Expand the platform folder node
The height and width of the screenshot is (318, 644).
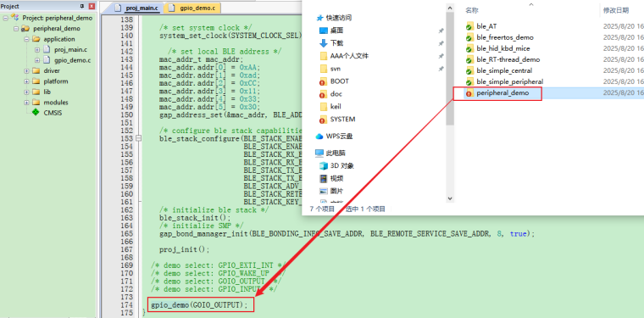[27, 81]
